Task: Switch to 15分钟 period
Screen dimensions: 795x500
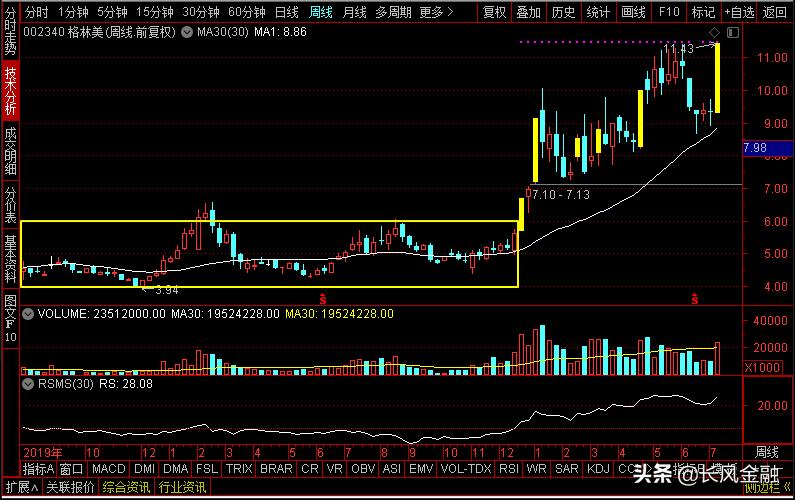Action: click(x=155, y=12)
